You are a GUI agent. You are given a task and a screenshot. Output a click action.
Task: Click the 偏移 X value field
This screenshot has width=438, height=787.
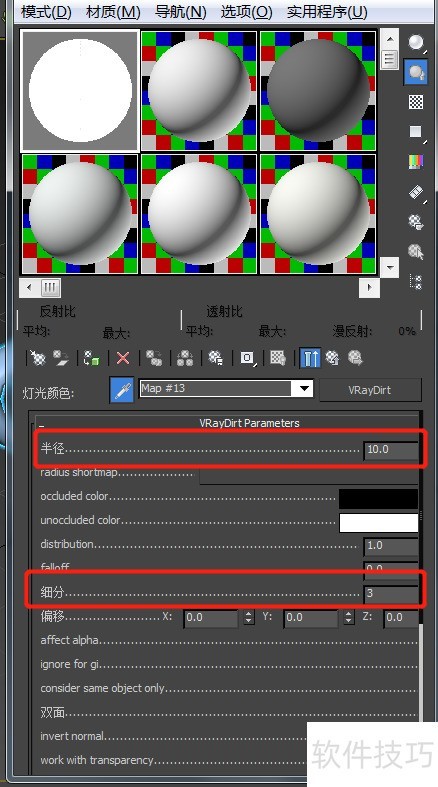[211, 617]
